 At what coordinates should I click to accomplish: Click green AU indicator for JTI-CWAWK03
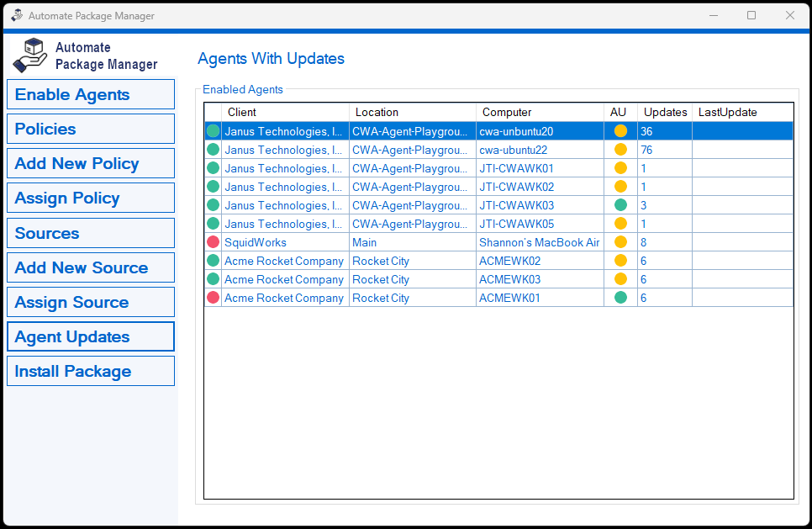620,205
